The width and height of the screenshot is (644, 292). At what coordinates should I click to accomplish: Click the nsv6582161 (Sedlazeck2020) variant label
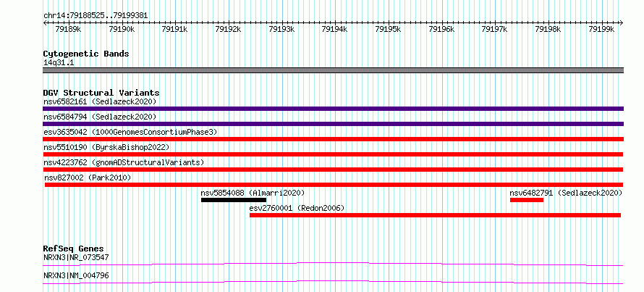[100, 101]
